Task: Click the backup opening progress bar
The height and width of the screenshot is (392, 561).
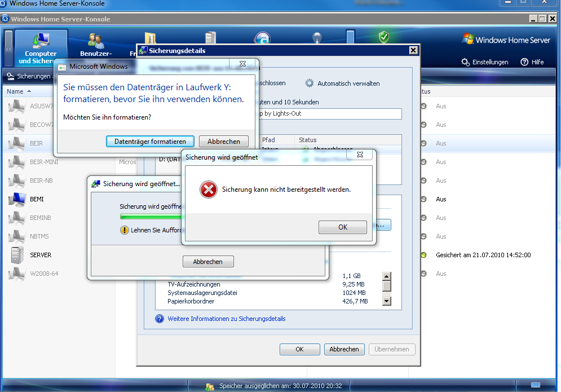Action: tap(151, 217)
